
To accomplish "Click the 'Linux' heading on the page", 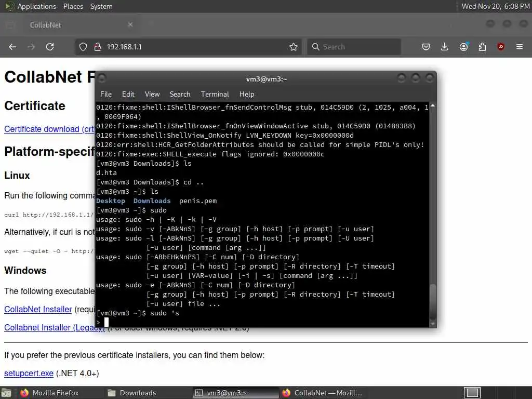I will pos(17,176).
